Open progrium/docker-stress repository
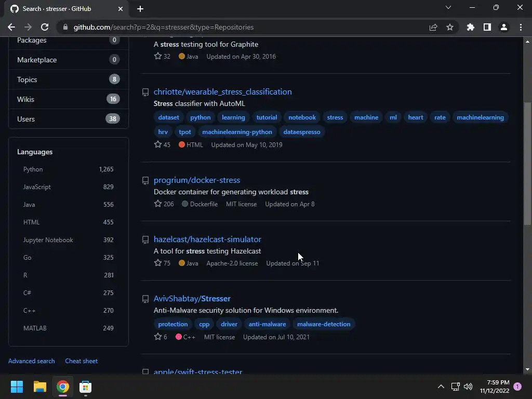The width and height of the screenshot is (532, 399). [197, 180]
